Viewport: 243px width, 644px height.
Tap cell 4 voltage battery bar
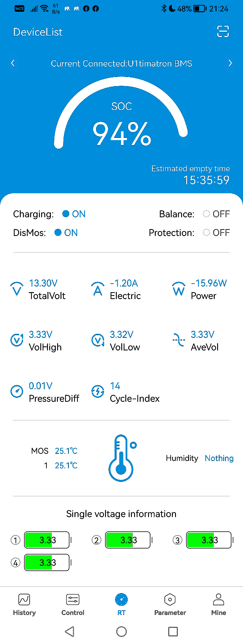(47, 562)
